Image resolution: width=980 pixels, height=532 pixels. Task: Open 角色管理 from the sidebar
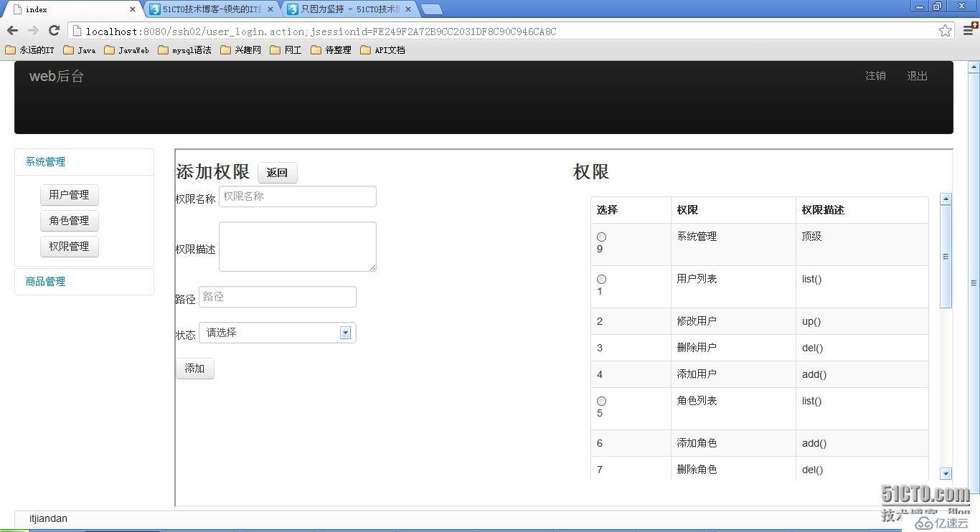tap(70, 221)
